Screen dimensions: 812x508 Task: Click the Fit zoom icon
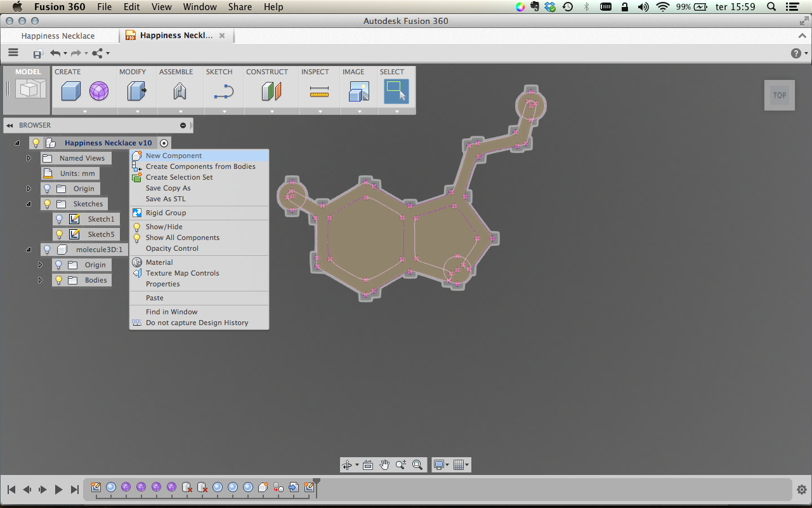417,465
